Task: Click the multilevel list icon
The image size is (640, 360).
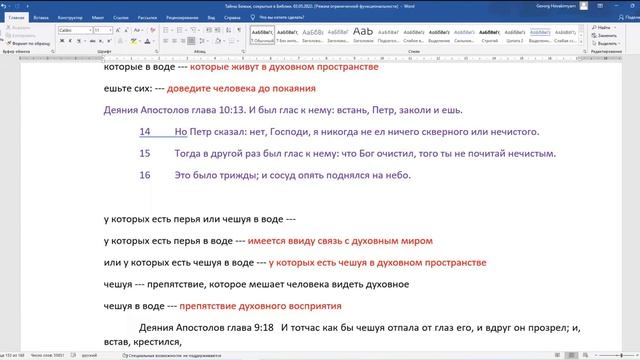Action: tap(194, 30)
